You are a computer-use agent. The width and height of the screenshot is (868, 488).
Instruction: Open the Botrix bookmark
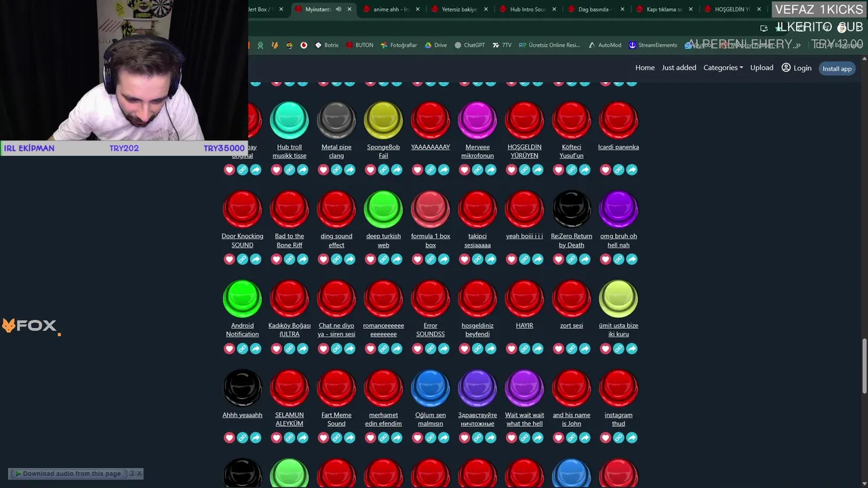[x=327, y=45]
